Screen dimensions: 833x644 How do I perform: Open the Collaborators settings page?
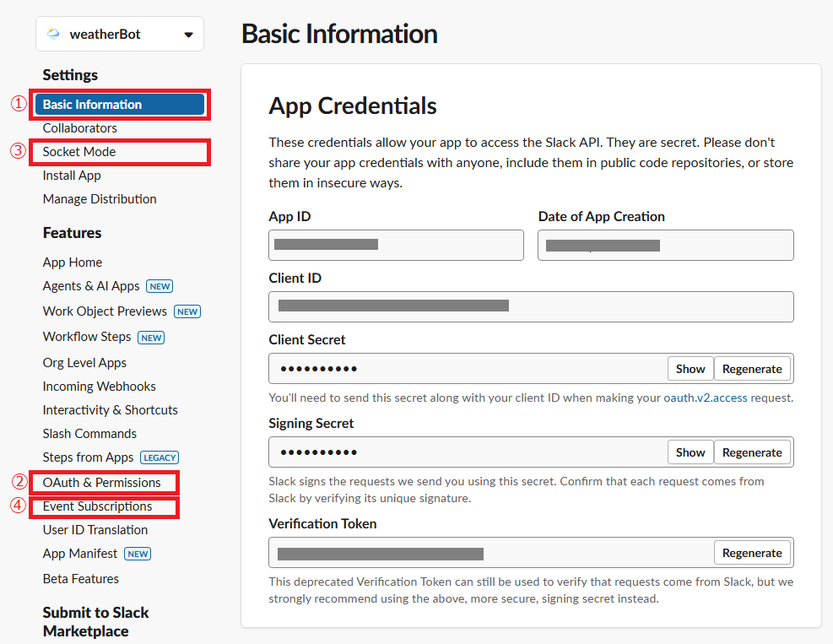point(79,128)
